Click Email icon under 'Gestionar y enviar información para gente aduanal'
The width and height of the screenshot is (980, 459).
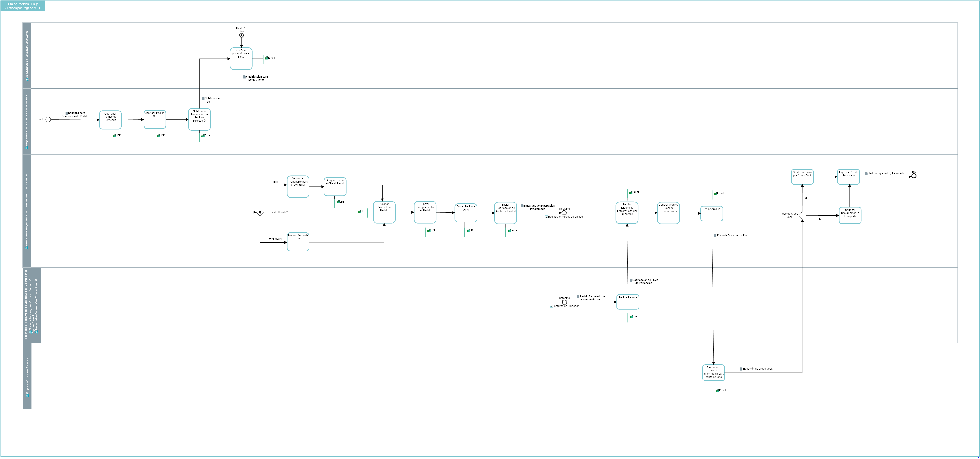click(717, 391)
